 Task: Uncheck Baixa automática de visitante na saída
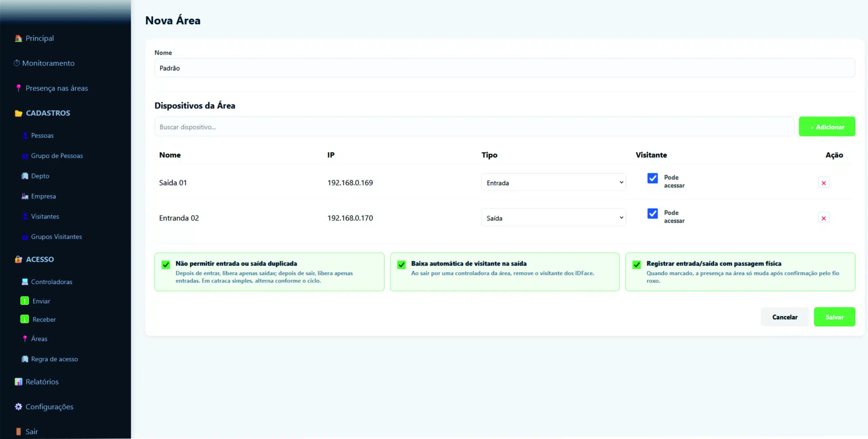tap(401, 265)
